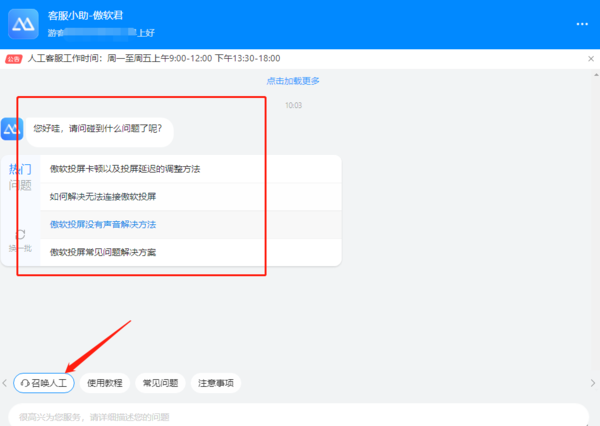
Task: Open the three-dot more options menu
Action: (x=582, y=24)
